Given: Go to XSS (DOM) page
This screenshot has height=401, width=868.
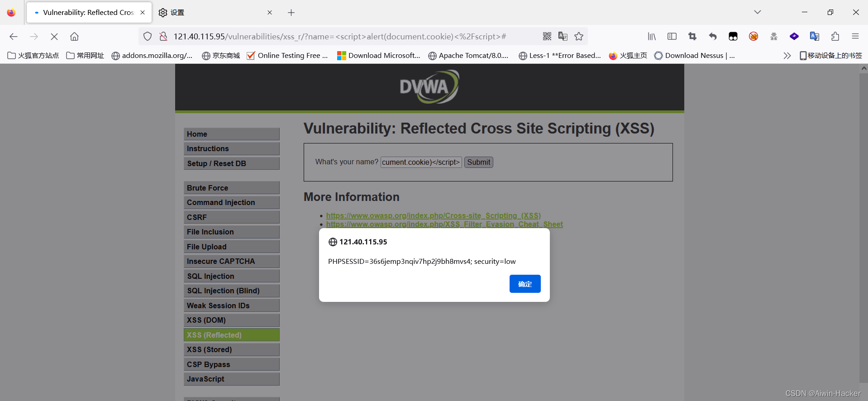Looking at the screenshot, I should [x=232, y=320].
